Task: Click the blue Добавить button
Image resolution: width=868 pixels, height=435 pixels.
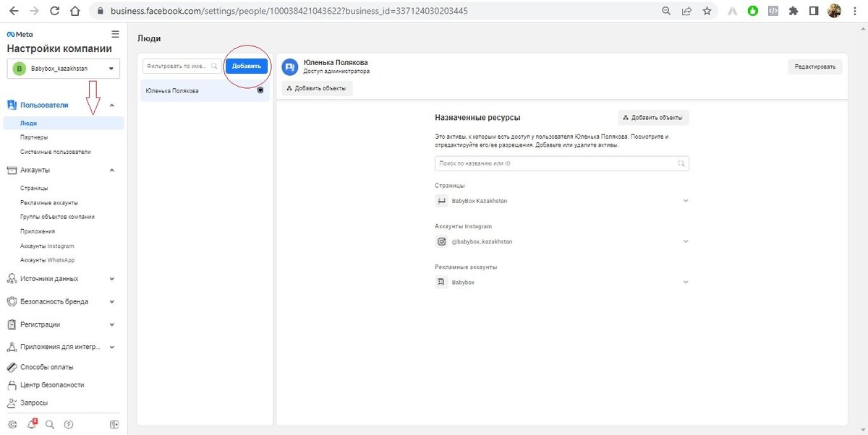Action: point(247,66)
